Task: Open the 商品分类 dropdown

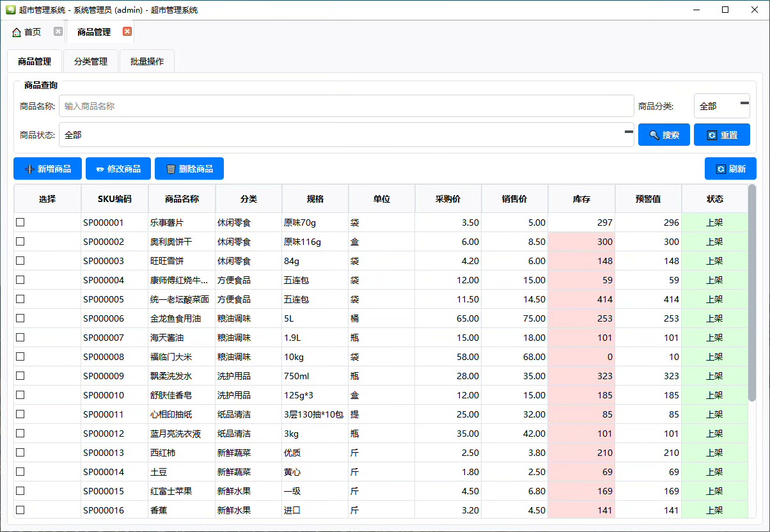Action: coord(721,106)
